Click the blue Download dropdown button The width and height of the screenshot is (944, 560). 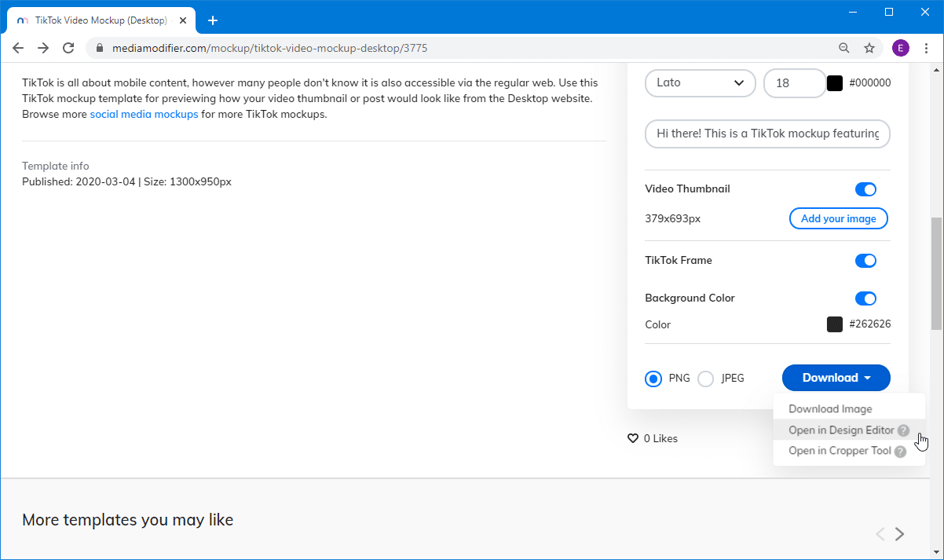pos(836,378)
